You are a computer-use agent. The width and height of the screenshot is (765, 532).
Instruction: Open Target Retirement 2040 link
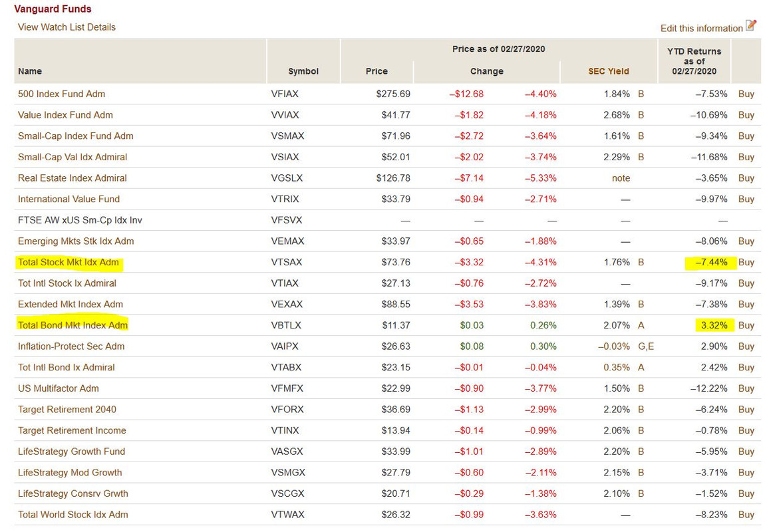[x=67, y=408]
